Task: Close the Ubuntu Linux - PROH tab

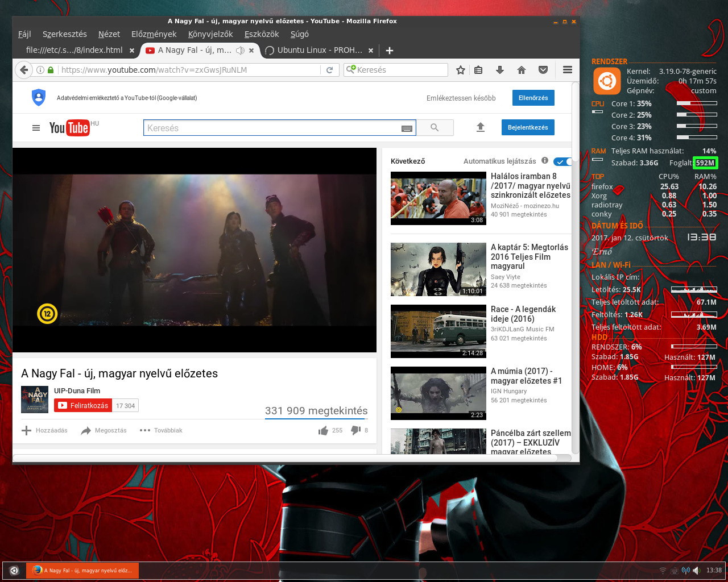Action: 371,51
